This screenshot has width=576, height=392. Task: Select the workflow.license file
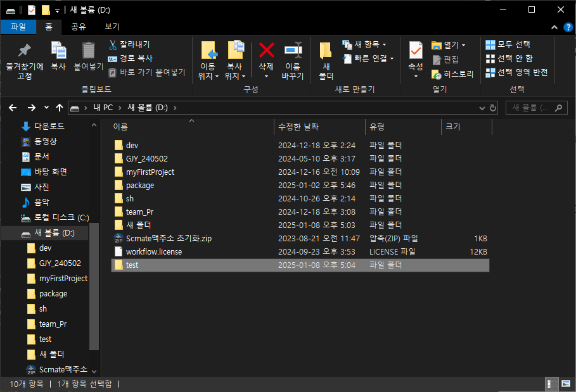[300, 252]
